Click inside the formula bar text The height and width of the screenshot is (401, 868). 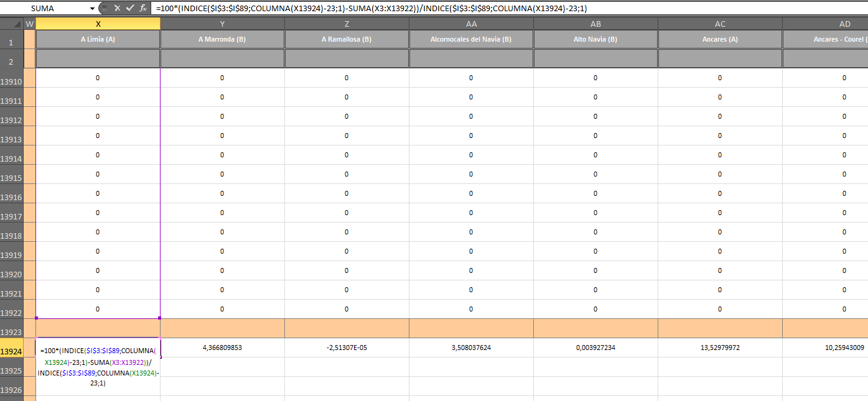coord(436,8)
